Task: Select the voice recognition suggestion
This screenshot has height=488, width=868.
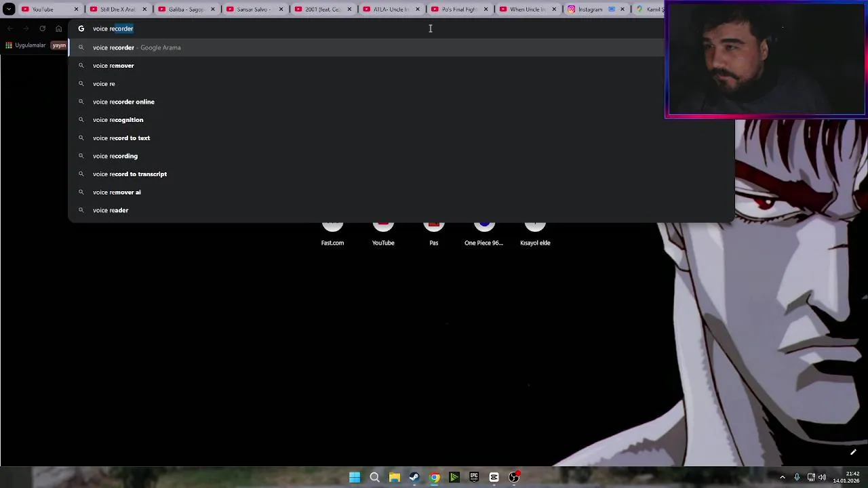Action: [401, 120]
